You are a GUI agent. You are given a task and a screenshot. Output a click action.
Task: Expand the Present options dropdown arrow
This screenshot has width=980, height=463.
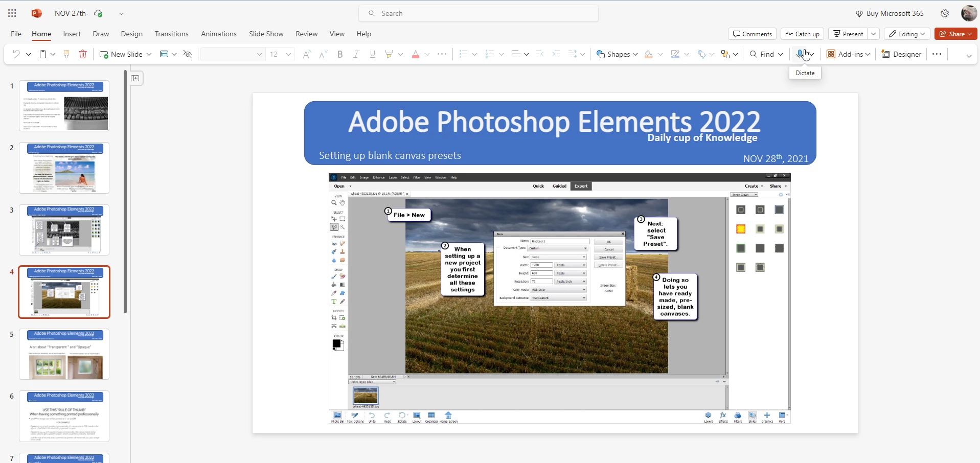tap(874, 34)
